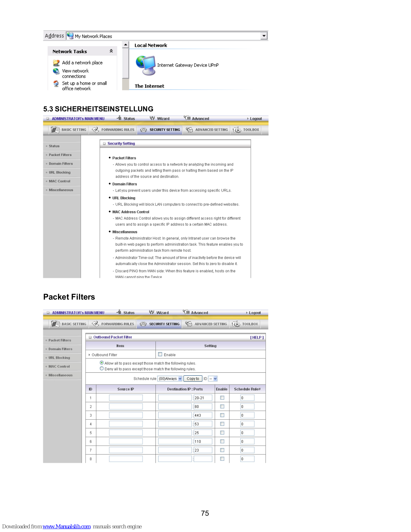Open the Schedule rule (00)Always dropdown
This screenshot has width=411, height=532.
170,379
